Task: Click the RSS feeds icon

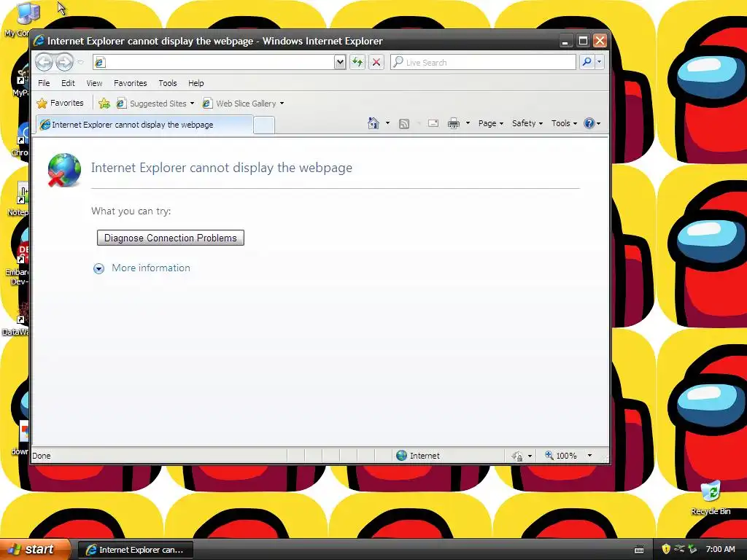Action: (404, 124)
